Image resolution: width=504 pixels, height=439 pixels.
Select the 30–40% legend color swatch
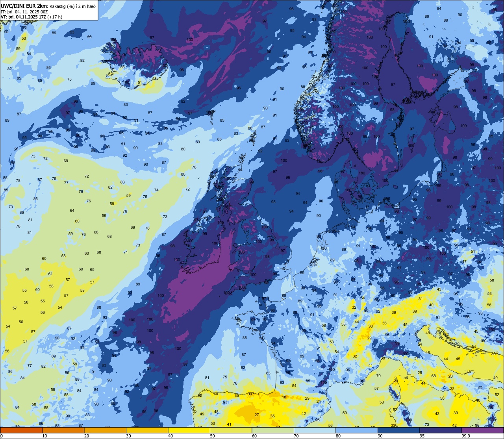147,430
